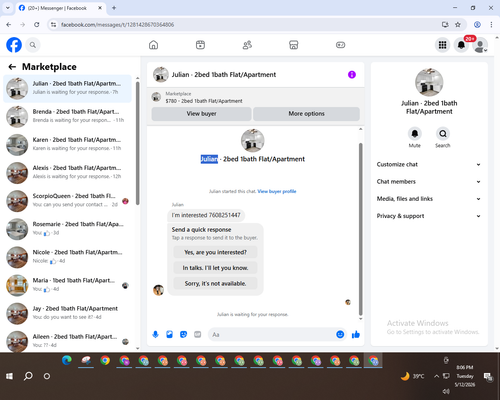Open the View buyer profile link
Screen dimensions: 500x400
[277, 191]
